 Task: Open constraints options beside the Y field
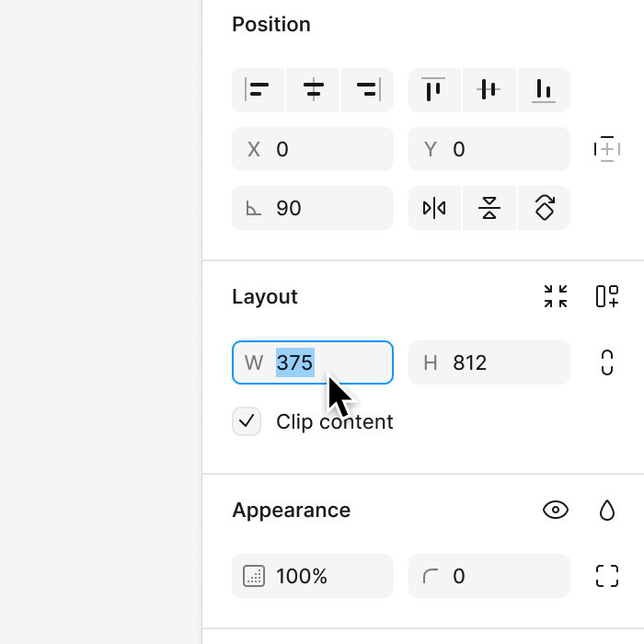pyautogui.click(x=607, y=149)
